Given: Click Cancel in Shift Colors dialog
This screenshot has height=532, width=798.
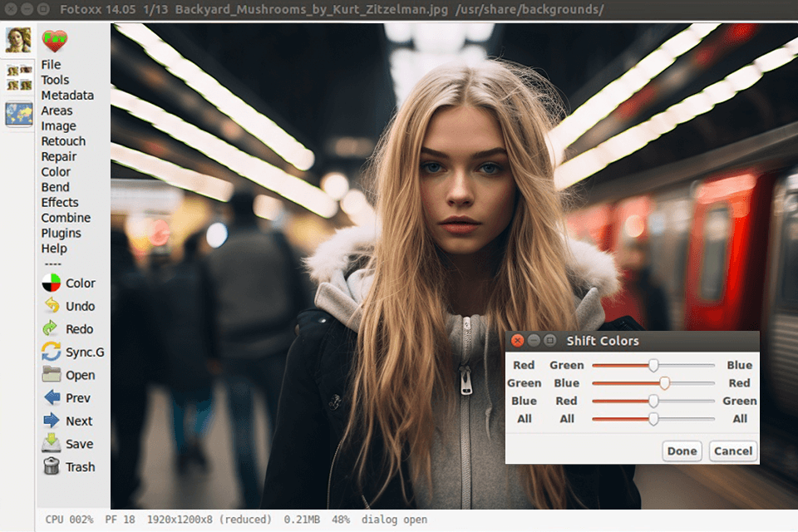Looking at the screenshot, I should pyautogui.click(x=733, y=451).
